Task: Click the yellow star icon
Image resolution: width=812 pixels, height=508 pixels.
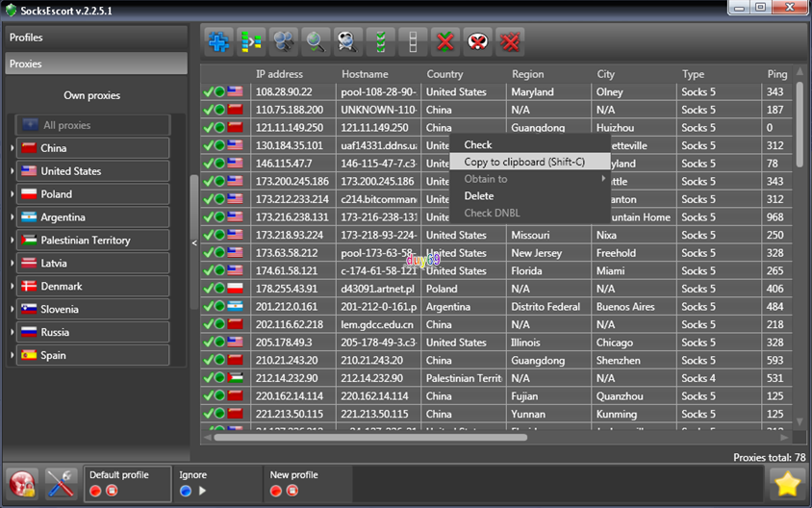Action: [787, 484]
